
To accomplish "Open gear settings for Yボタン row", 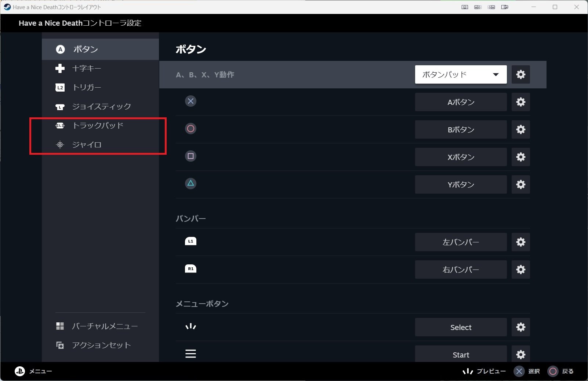I will tap(520, 184).
